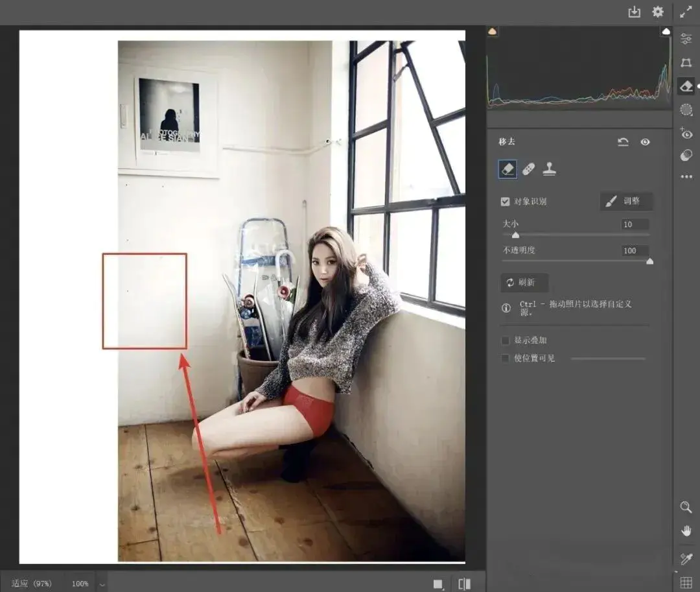
Task: Click the 大小 size slider handle
Action: click(515, 235)
